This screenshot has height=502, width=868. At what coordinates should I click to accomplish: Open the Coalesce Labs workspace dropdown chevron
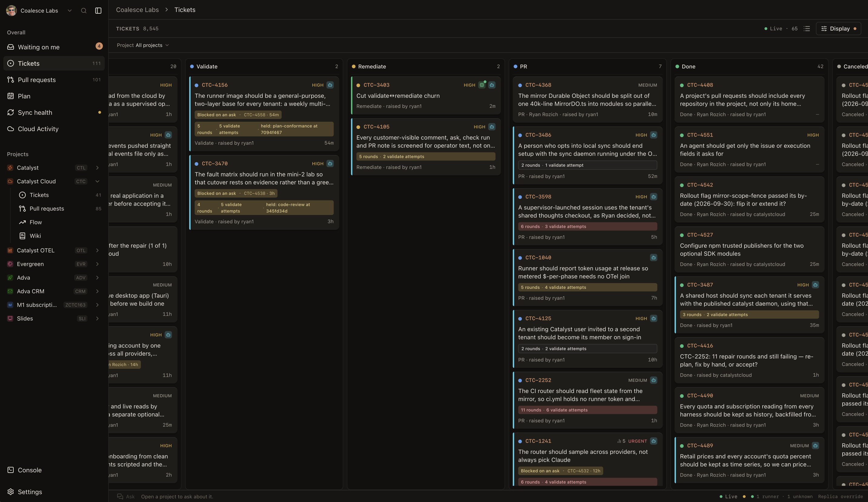(x=70, y=11)
